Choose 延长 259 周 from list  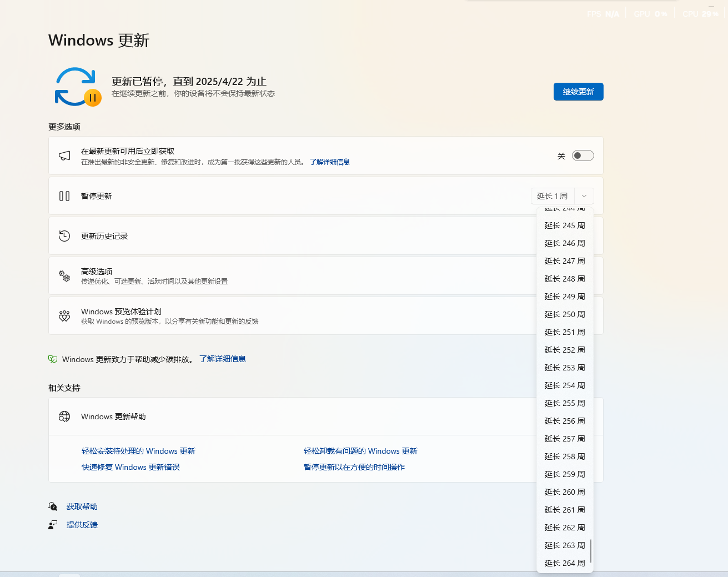coord(565,474)
